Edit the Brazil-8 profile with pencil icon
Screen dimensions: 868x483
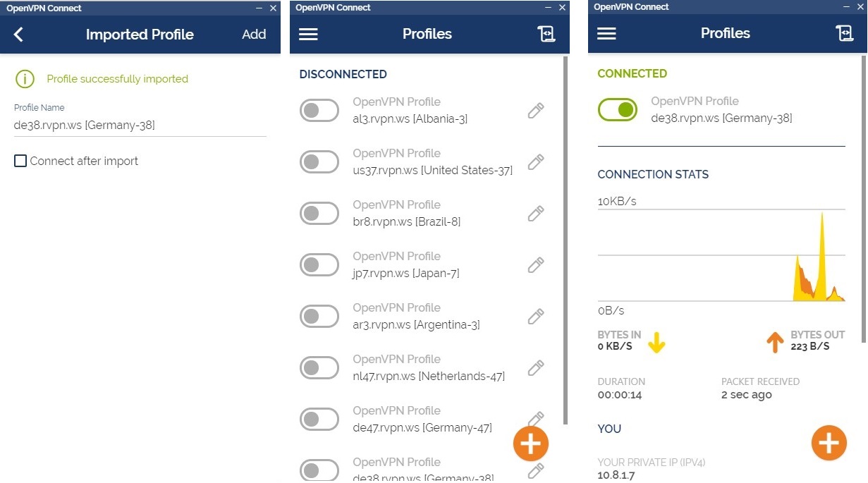click(536, 214)
